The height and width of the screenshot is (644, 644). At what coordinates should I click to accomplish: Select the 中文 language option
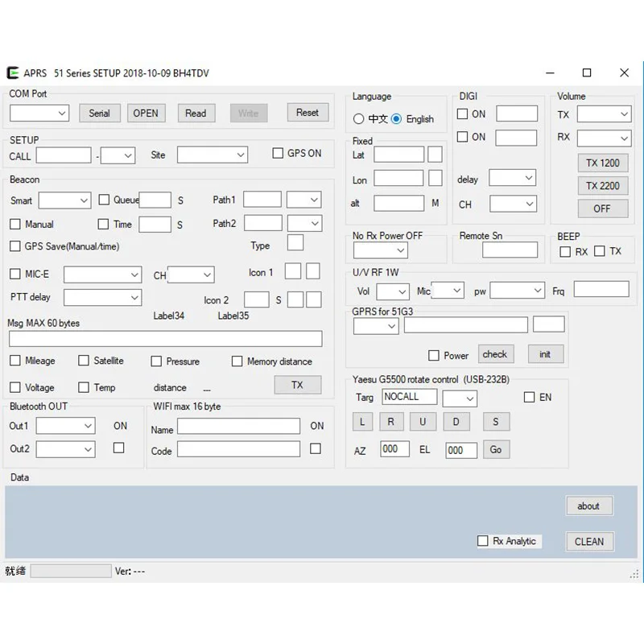[359, 119]
